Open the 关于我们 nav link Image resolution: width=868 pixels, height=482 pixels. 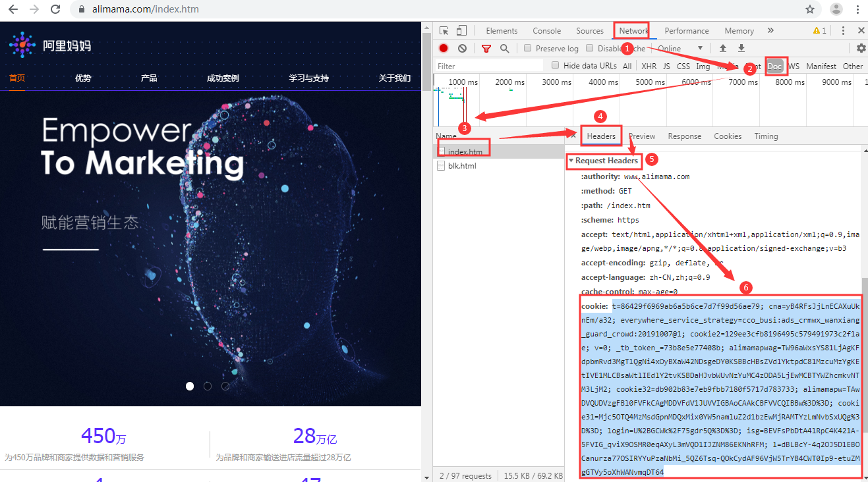(395, 78)
